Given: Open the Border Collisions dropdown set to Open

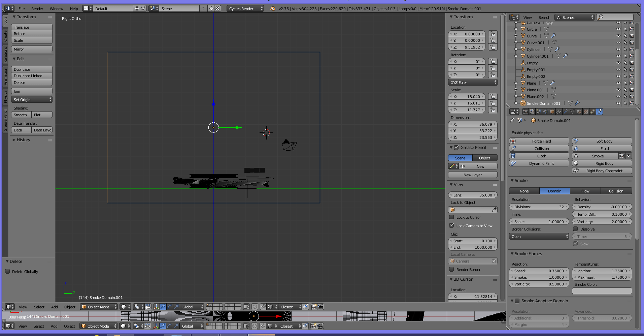Looking at the screenshot, I should 539,236.
